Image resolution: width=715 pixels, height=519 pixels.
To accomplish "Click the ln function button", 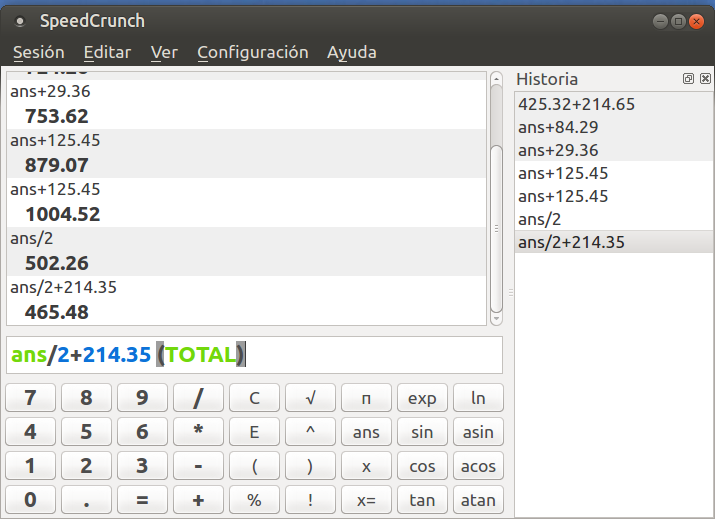I will [478, 398].
